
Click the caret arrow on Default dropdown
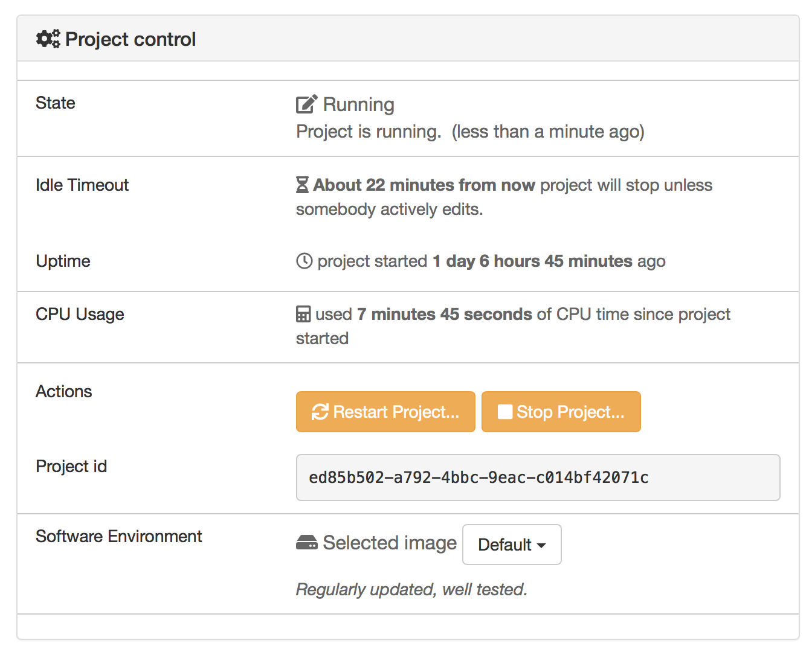click(541, 546)
